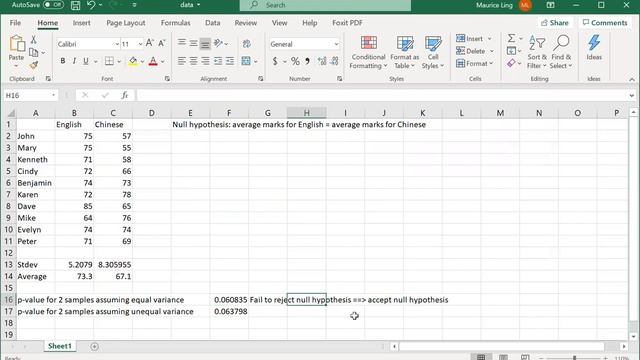This screenshot has height=360, width=640.
Task: Open the Format cells dropdown
Action: click(x=475, y=63)
